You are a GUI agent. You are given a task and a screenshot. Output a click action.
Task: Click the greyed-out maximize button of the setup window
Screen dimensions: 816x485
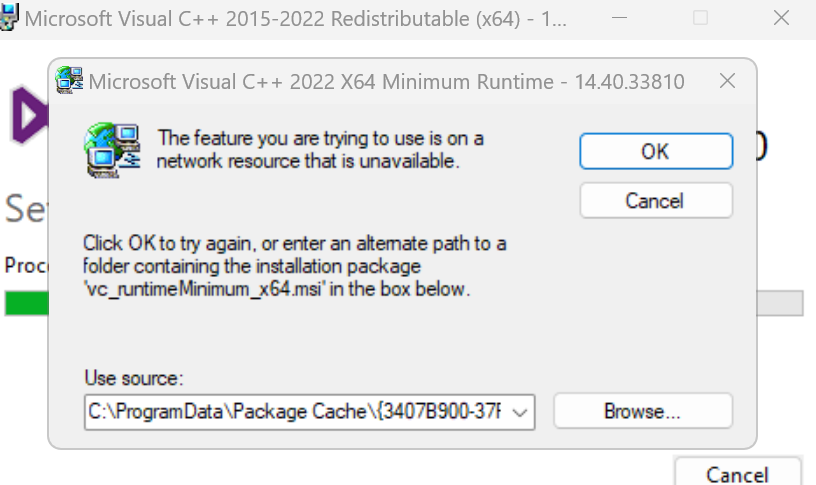(700, 18)
